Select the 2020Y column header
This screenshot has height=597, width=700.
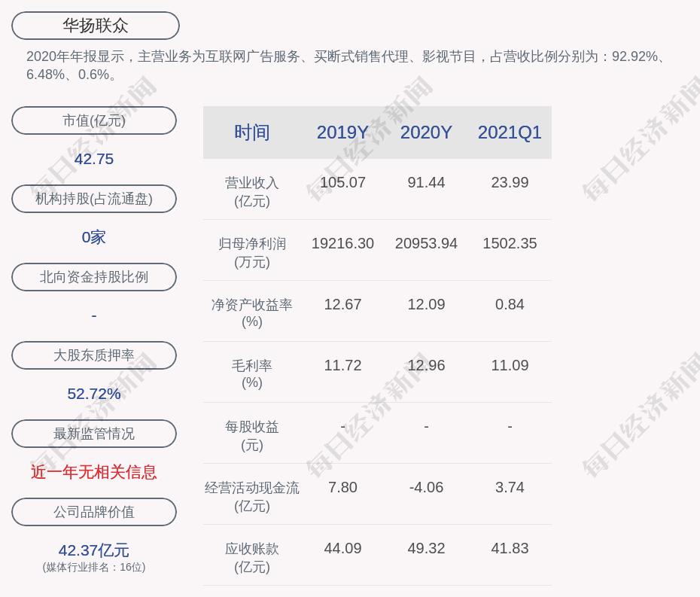pyautogui.click(x=426, y=132)
